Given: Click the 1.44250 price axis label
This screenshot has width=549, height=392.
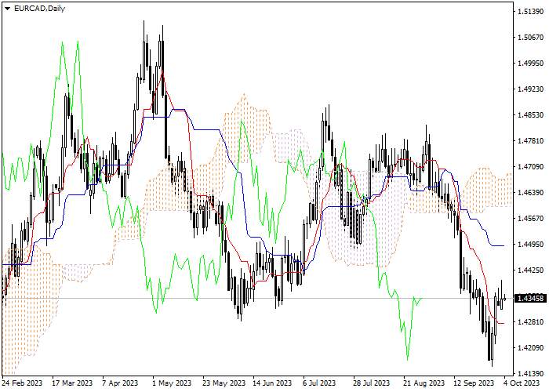Looking at the screenshot, I should 531,270.
